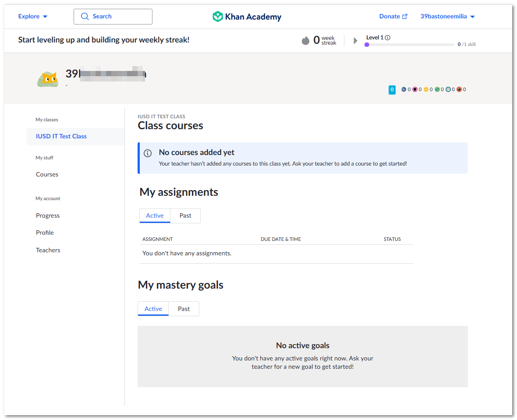This screenshot has width=517, height=420.
Task: Click the Level 1 info icon
Action: point(388,38)
